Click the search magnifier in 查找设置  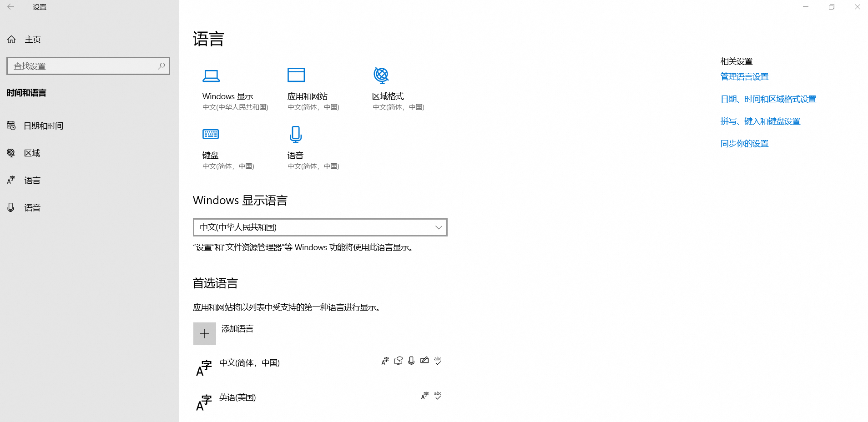coord(161,66)
